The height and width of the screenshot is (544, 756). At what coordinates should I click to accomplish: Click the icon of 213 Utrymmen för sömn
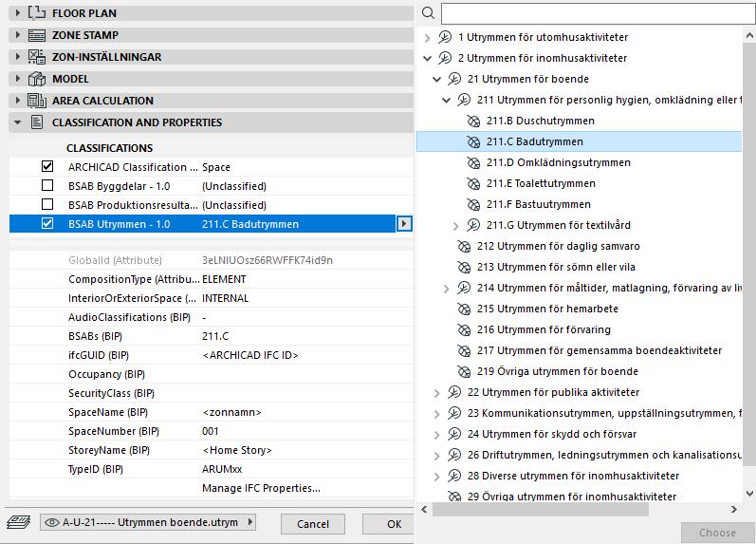(x=464, y=267)
